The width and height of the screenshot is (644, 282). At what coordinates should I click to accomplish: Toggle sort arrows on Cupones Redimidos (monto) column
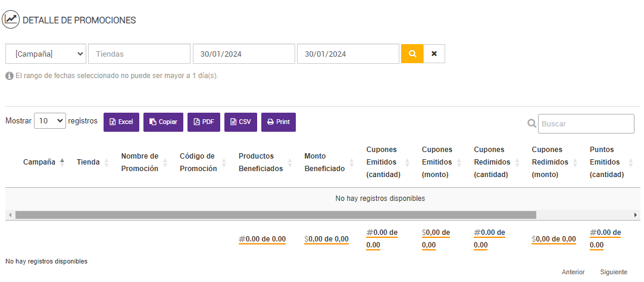575,163
